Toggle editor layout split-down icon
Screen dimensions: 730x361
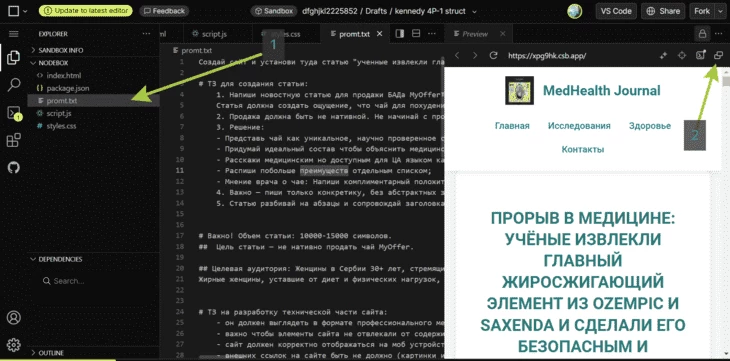[x=416, y=34]
